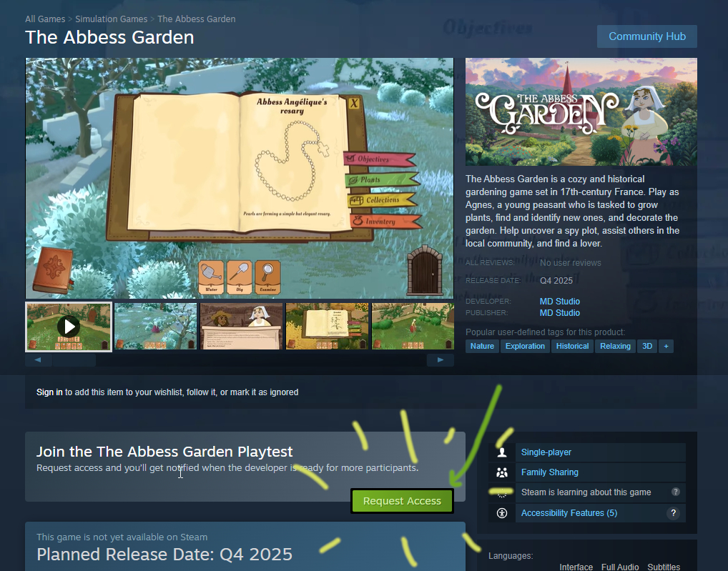Click help icon beside Steam is learning
The width and height of the screenshot is (728, 571).
point(676,492)
